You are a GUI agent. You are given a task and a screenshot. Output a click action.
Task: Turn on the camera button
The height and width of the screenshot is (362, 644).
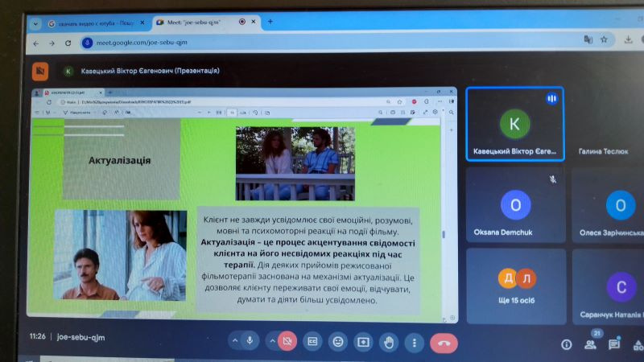pos(287,341)
